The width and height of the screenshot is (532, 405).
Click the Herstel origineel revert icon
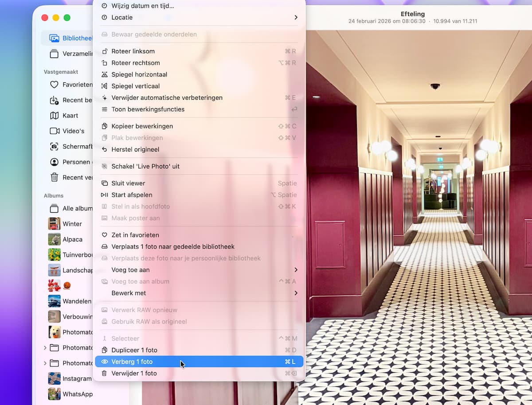click(105, 150)
